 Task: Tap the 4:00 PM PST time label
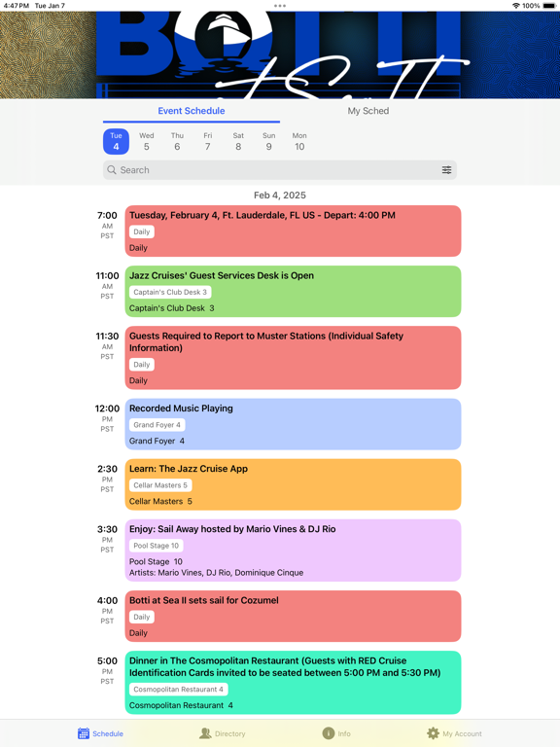(107, 610)
